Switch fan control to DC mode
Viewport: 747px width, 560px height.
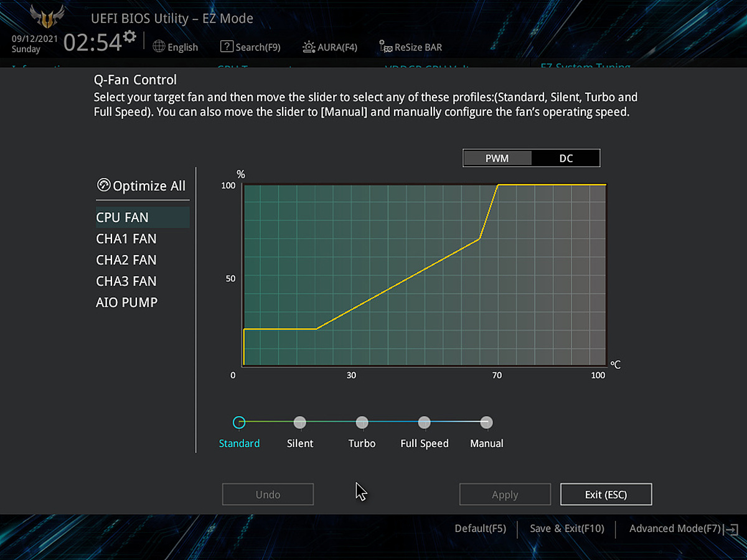(565, 158)
